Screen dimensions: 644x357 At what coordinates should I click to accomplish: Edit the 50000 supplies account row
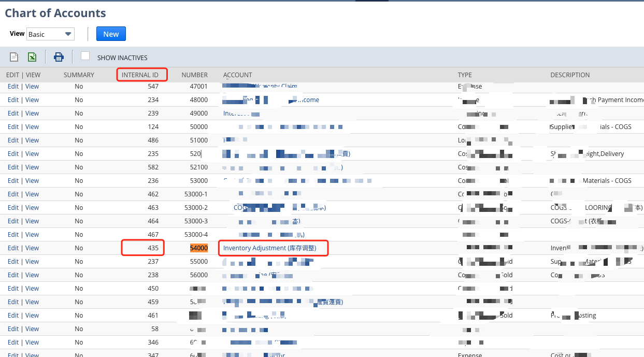pyautogui.click(x=12, y=126)
